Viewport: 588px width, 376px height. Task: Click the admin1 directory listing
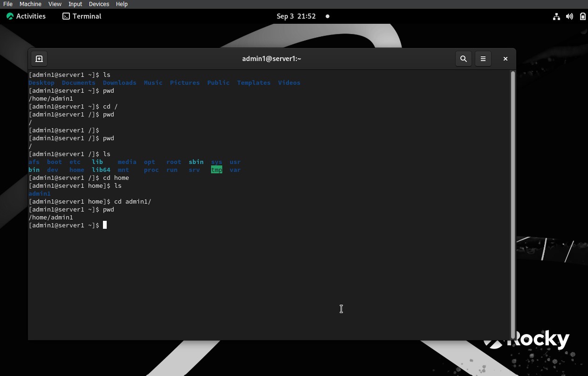tap(40, 194)
